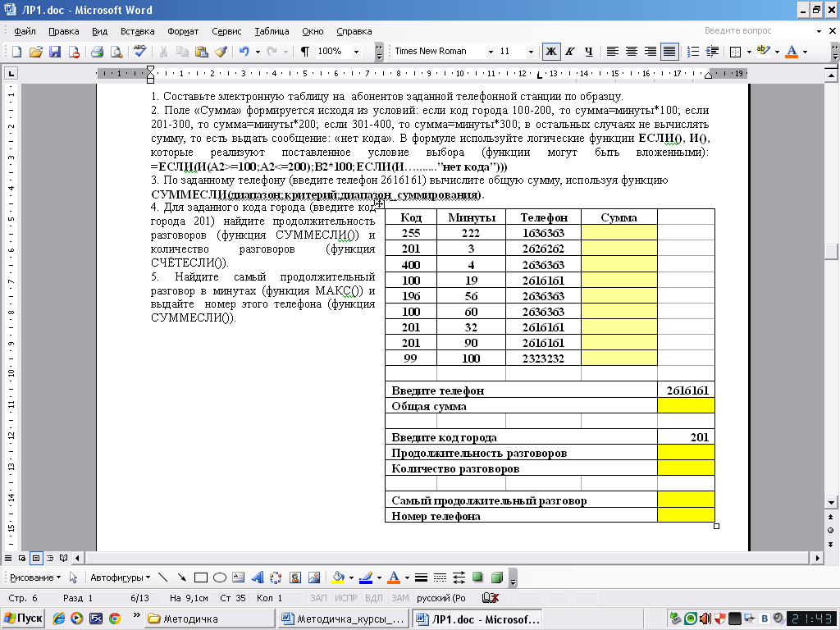Open the Вставка menu
Image resolution: width=840 pixels, height=630 pixels.
pos(137,31)
